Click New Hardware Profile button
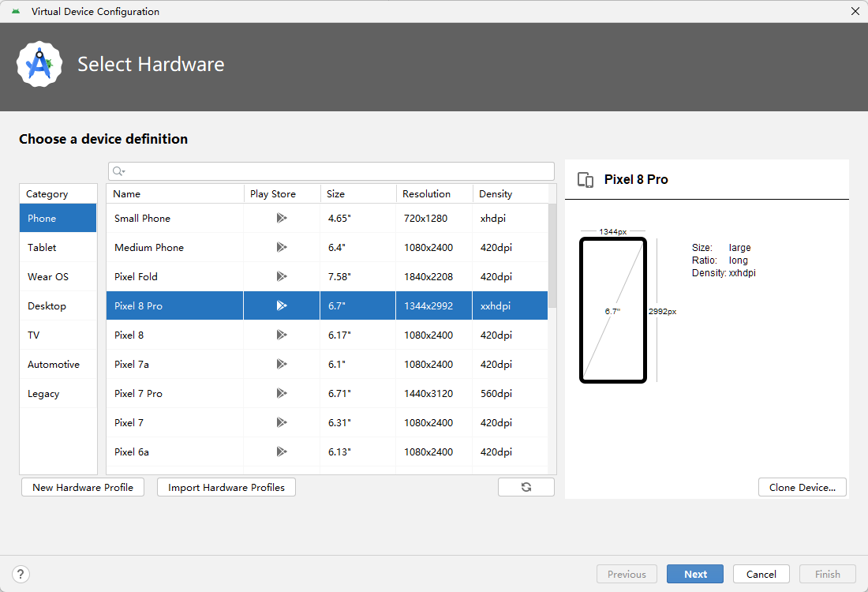 pyautogui.click(x=83, y=487)
